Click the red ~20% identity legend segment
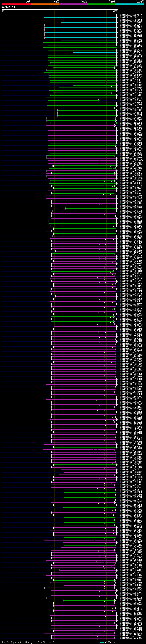146x644 pixels. point(16,4)
